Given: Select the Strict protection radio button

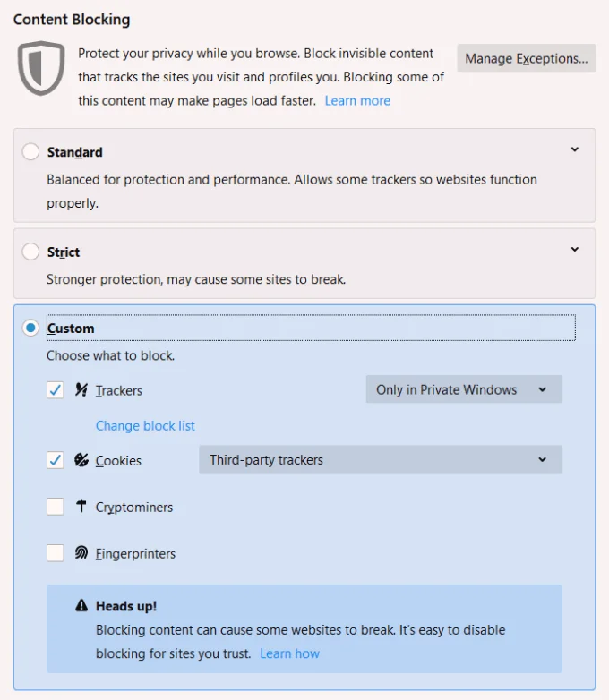Looking at the screenshot, I should (x=30, y=252).
